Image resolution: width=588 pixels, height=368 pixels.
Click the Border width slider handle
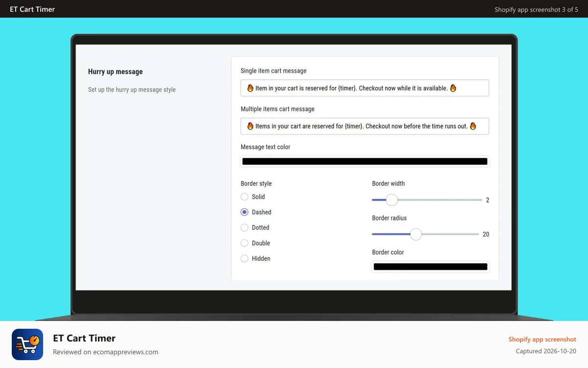tap(392, 200)
